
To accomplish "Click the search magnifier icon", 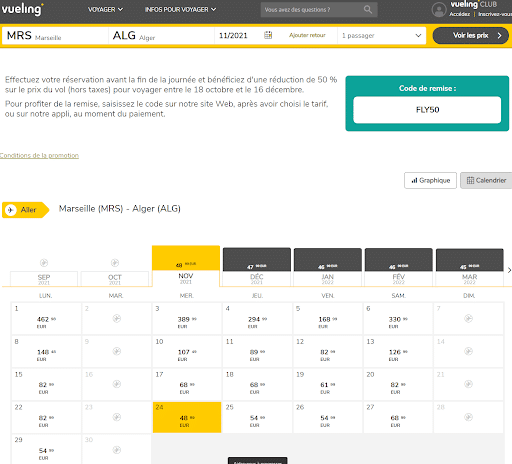I will (x=368, y=9).
